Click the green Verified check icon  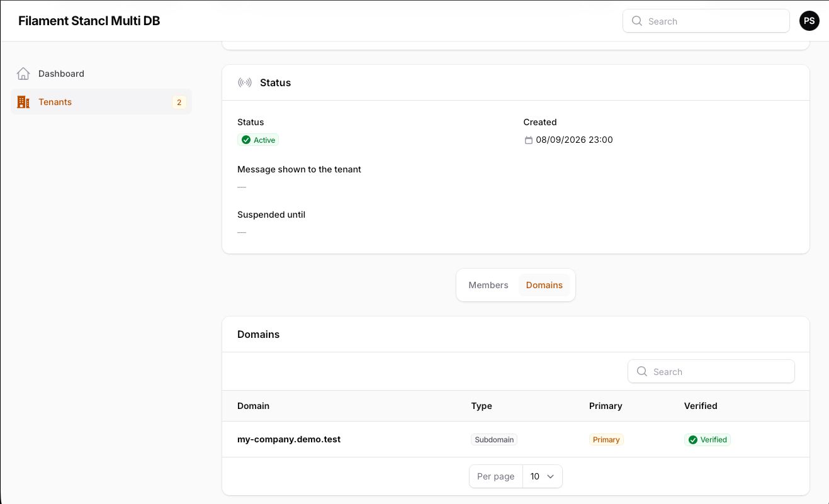tap(693, 440)
